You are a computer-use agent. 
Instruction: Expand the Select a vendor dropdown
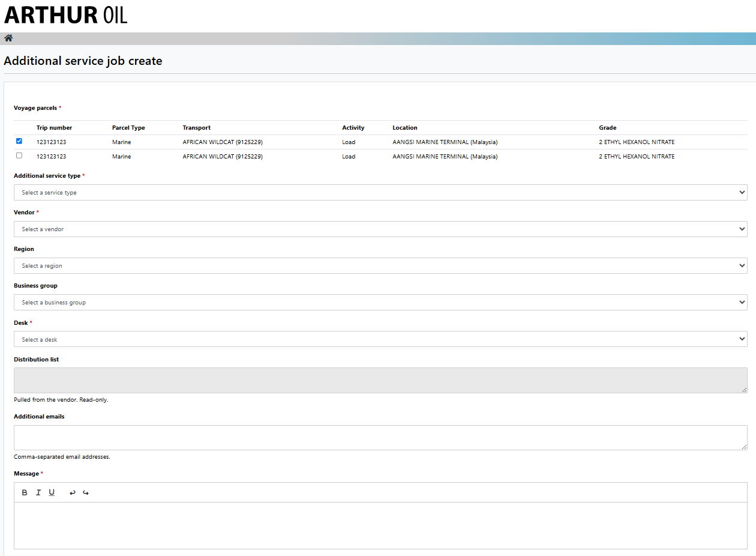[x=380, y=229]
